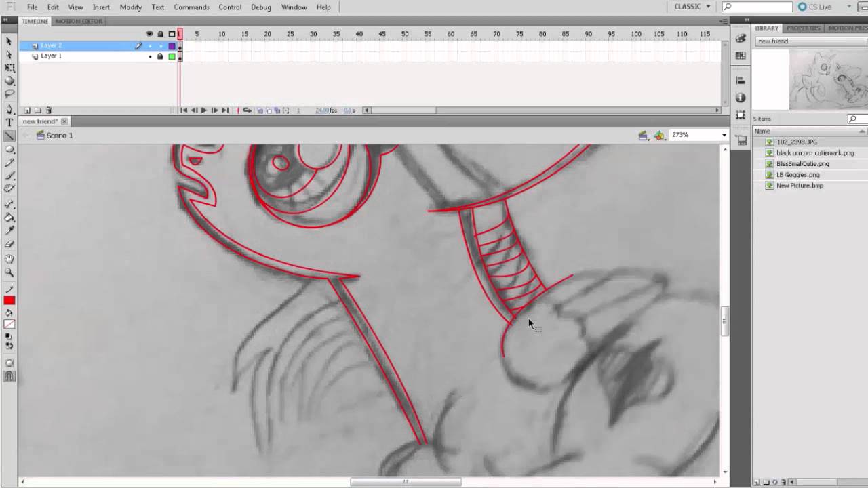The height and width of the screenshot is (488, 868).
Task: Select the Brush tool
Action: pos(9,176)
